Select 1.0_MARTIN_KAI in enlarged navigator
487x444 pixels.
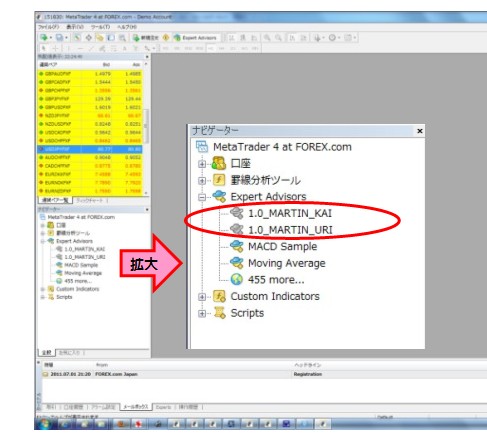[x=290, y=213]
